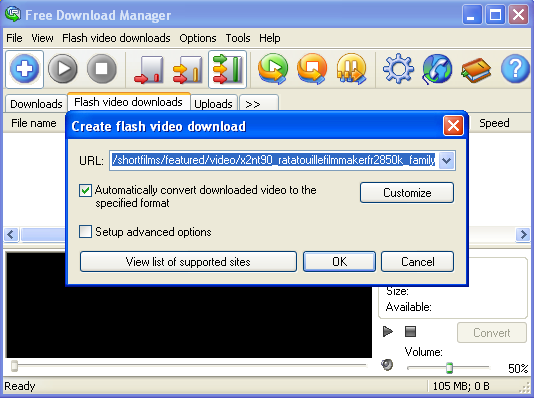
Task: Click the '50%' volume value
Action: (x=518, y=368)
